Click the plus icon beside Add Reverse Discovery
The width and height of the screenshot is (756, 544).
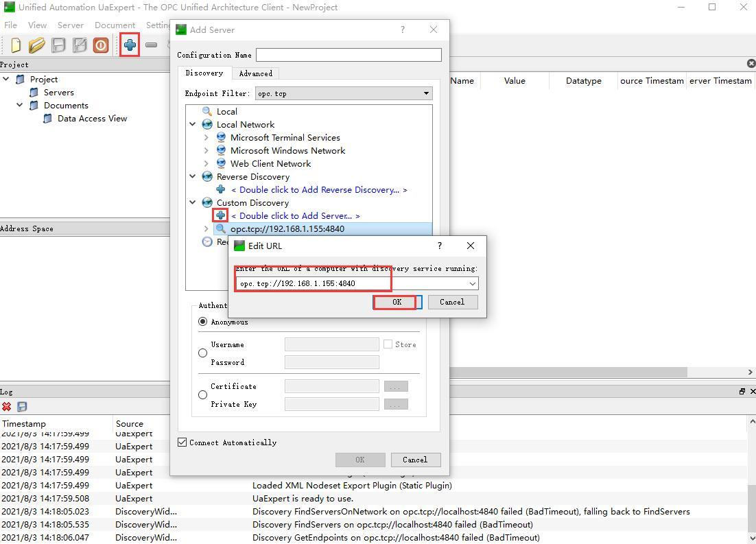[x=221, y=189]
